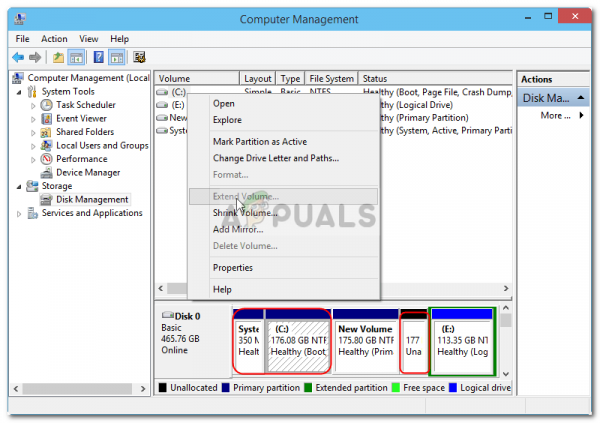600x423 pixels.
Task: Sort by the Status column header
Action: tap(435, 78)
